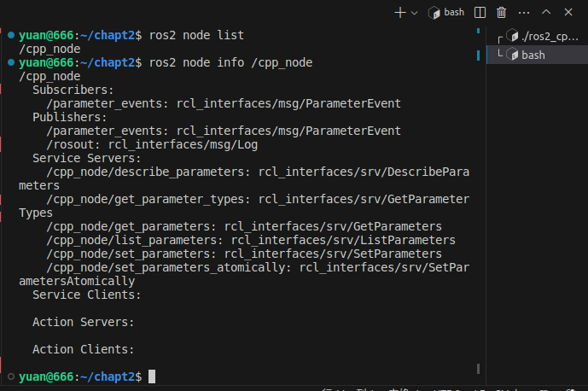The image size is (588, 391).
Task: Click '/parameter_events' line under Subscribers
Action: click(224, 103)
